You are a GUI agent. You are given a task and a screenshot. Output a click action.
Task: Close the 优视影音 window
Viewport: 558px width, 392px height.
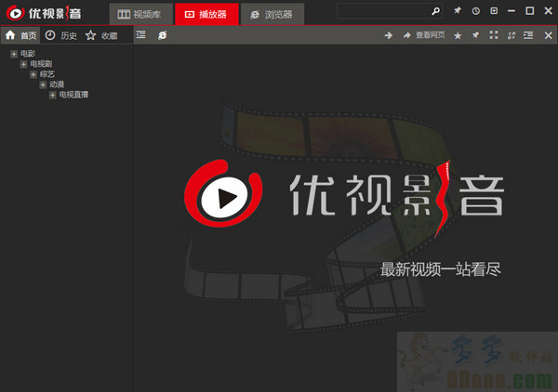point(549,11)
